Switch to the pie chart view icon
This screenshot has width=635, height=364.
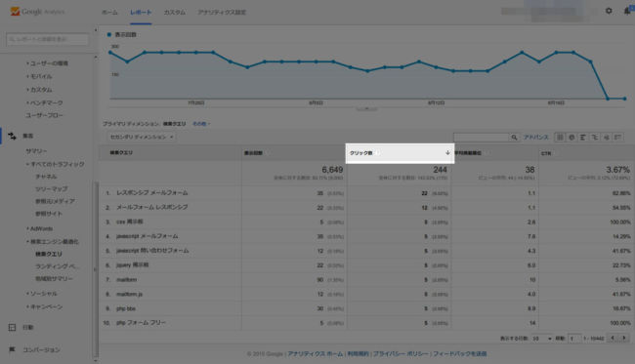click(x=571, y=138)
